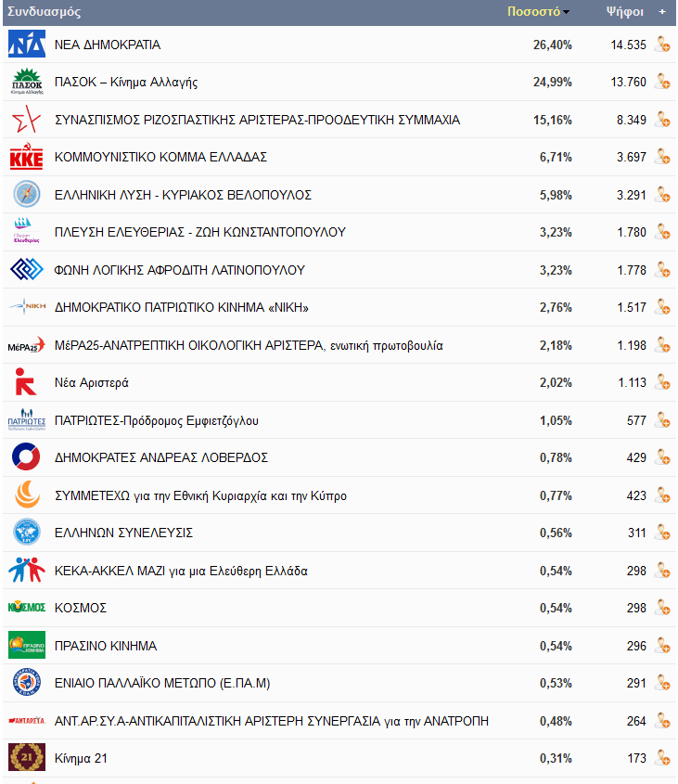Expand columns with the plus header button
This screenshot has width=678, height=784.
pos(662,11)
